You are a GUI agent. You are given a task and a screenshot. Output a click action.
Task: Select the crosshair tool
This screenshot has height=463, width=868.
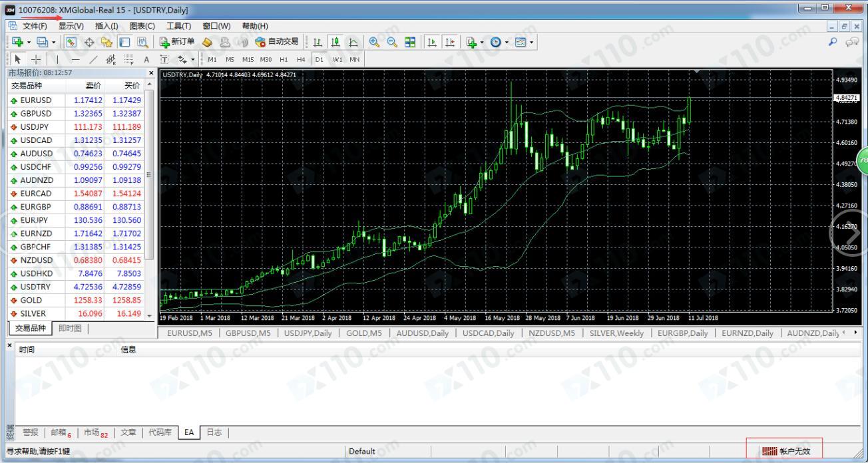point(36,59)
